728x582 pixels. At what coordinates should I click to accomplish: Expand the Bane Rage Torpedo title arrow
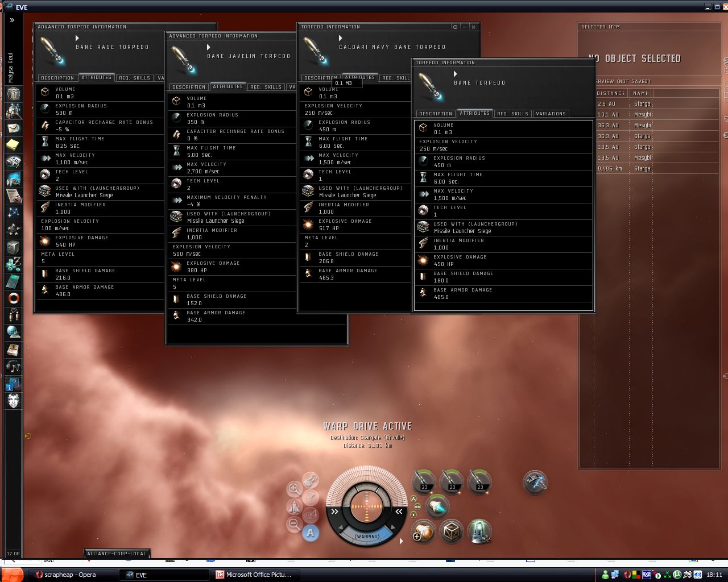coord(77,38)
